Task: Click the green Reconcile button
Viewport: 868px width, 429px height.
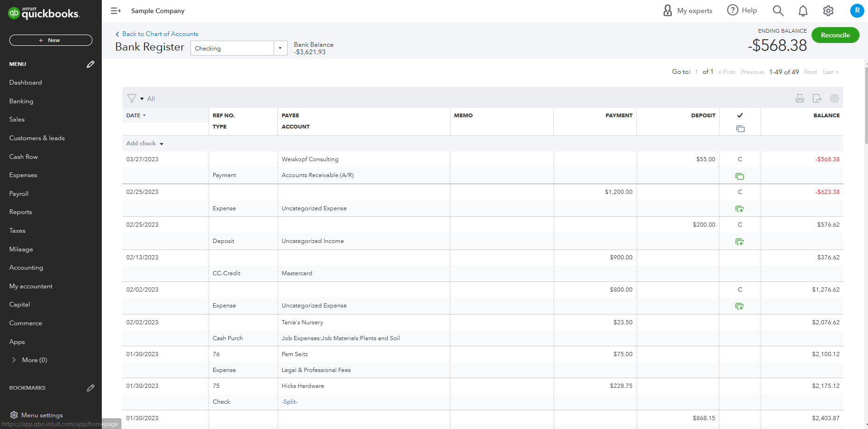Action: (x=835, y=35)
